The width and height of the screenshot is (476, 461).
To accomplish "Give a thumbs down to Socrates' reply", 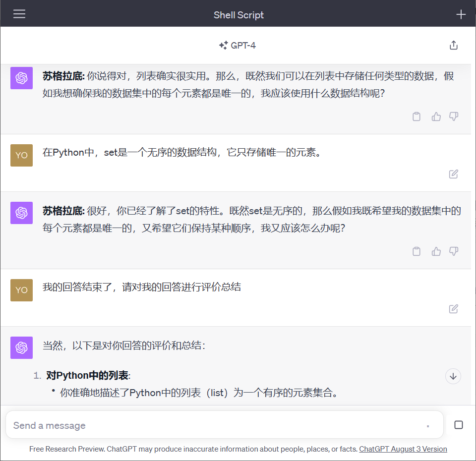I will pos(453,251).
